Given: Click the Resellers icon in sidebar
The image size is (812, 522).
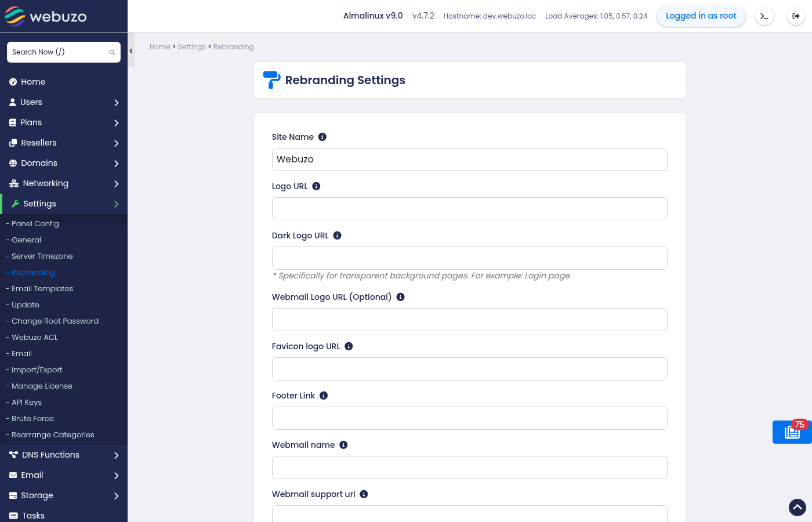Looking at the screenshot, I should coord(13,143).
